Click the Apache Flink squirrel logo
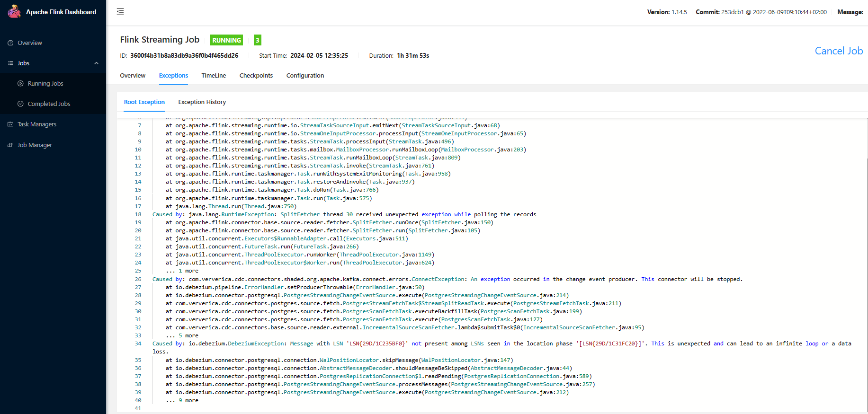Image resolution: width=868 pixels, height=414 pixels. (14, 11)
